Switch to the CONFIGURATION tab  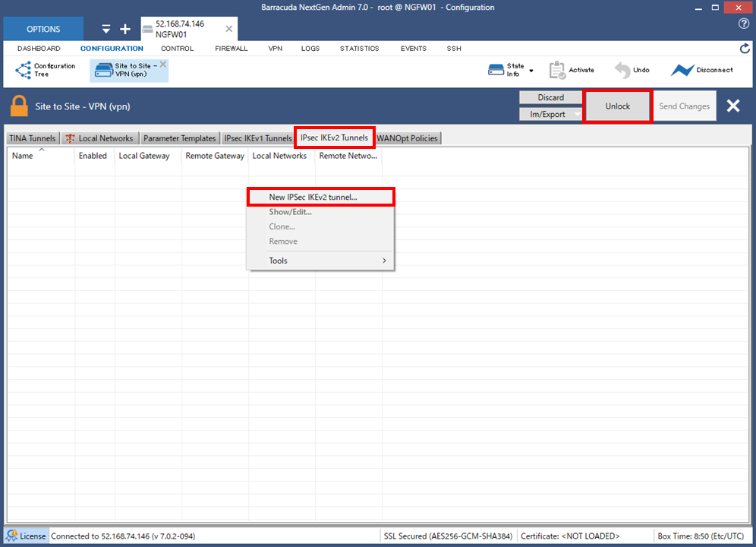[x=112, y=49]
